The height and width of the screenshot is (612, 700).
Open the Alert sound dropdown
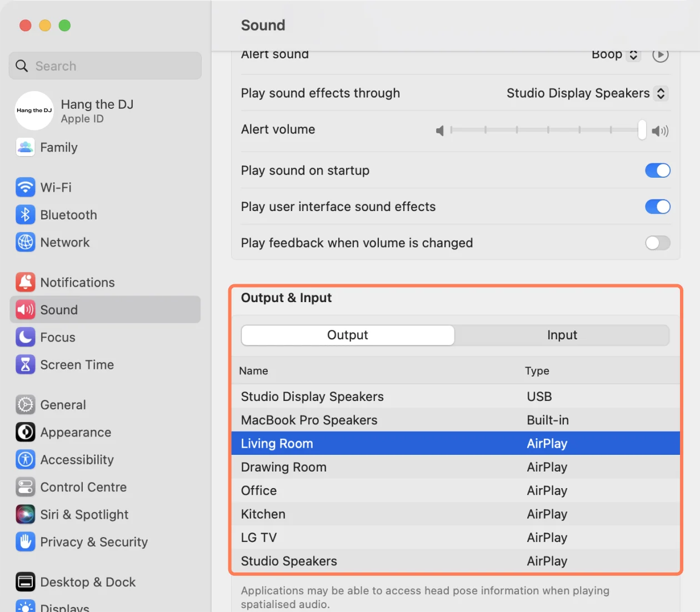[x=616, y=54]
